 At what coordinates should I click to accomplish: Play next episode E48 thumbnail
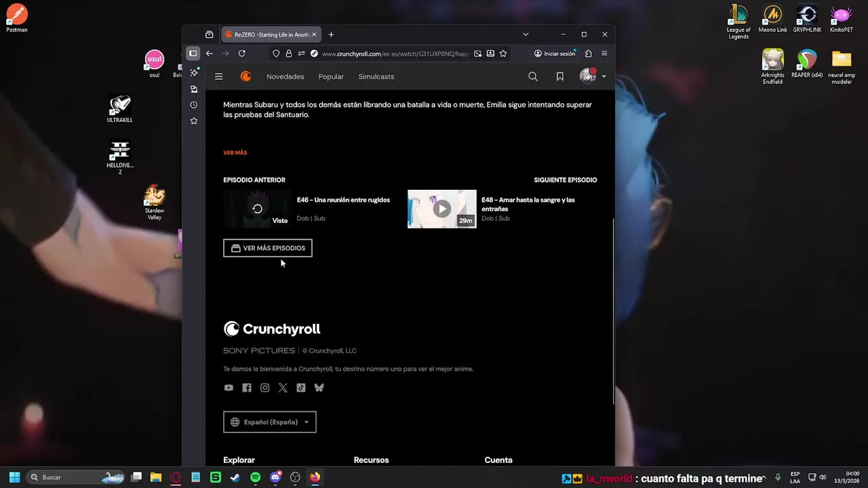point(442,209)
